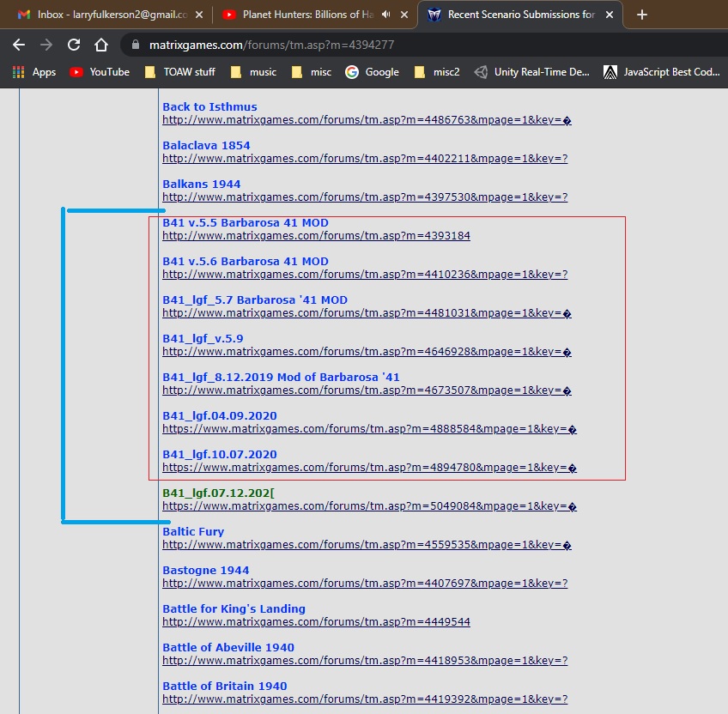The image size is (728, 714).
Task: Open the Baltic Fury scenario link
Action: [x=193, y=531]
